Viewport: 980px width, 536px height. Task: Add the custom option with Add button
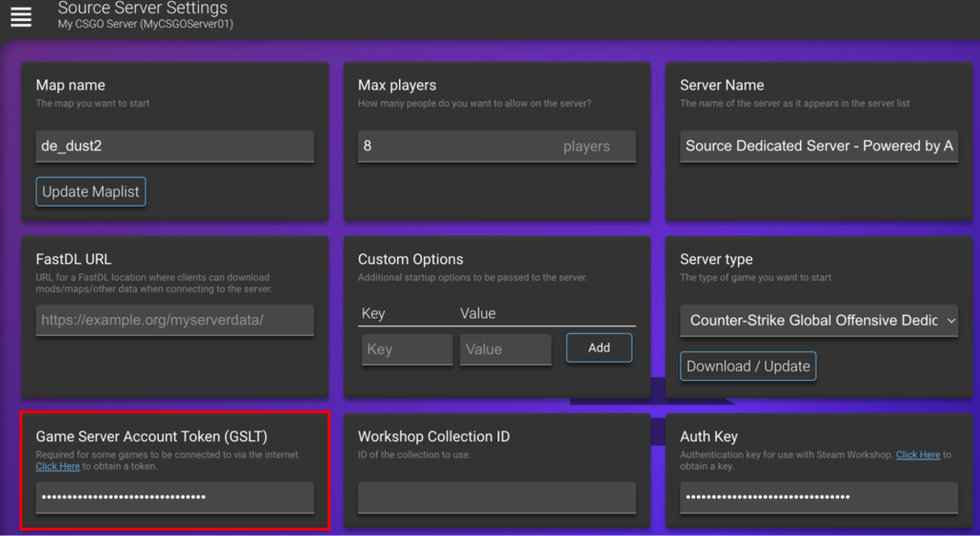click(x=599, y=347)
